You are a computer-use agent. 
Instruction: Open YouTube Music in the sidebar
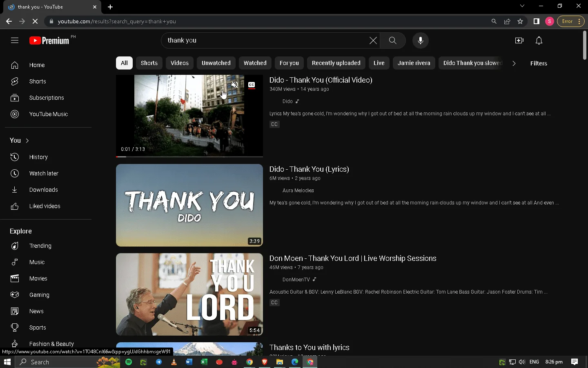point(48,114)
